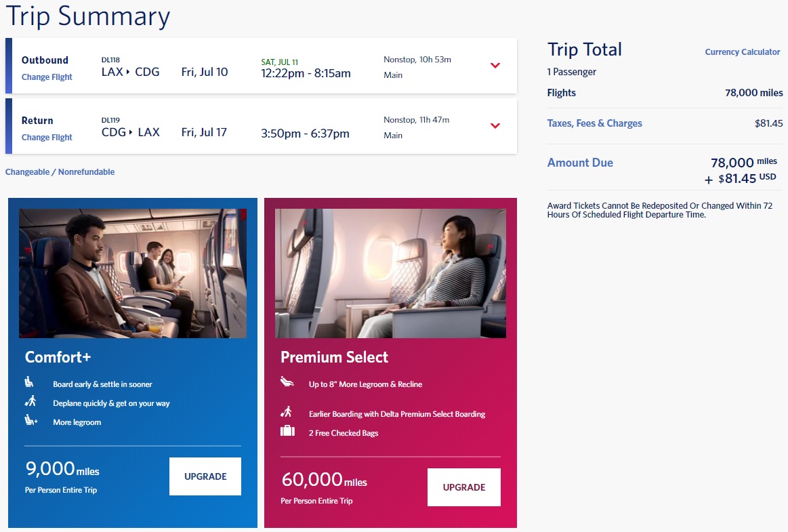Click the free checked bags suitcase icon
Viewport: 788px width, 532px height.
(287, 431)
